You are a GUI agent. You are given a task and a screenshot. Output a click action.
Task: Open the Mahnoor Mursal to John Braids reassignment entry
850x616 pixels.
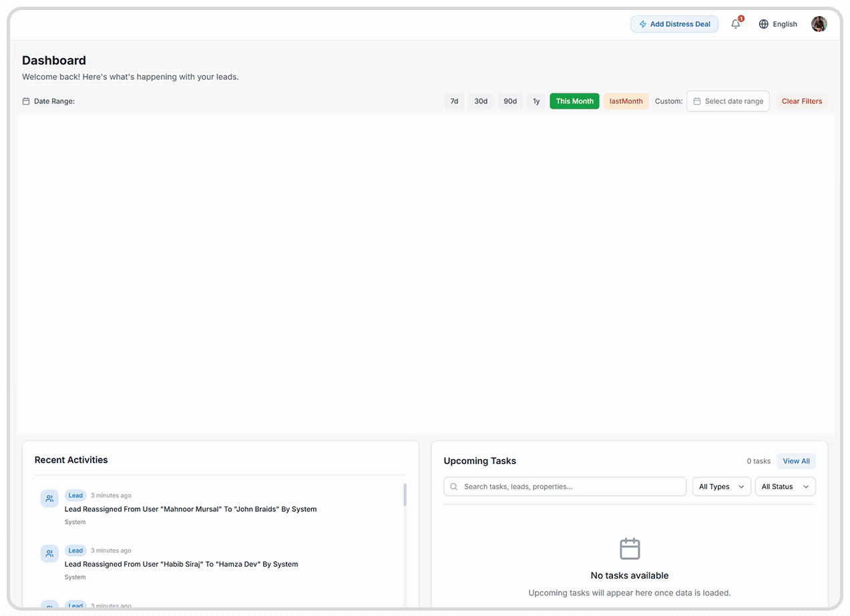point(190,509)
